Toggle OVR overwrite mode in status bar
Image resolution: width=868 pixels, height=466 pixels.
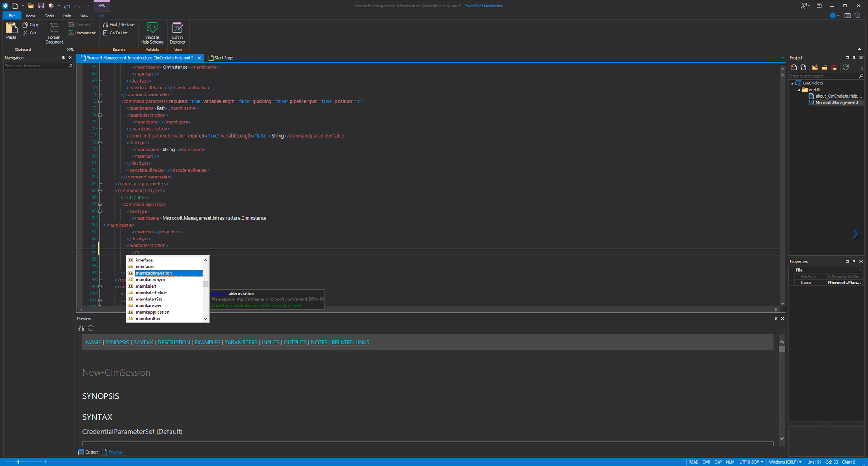coord(706,462)
